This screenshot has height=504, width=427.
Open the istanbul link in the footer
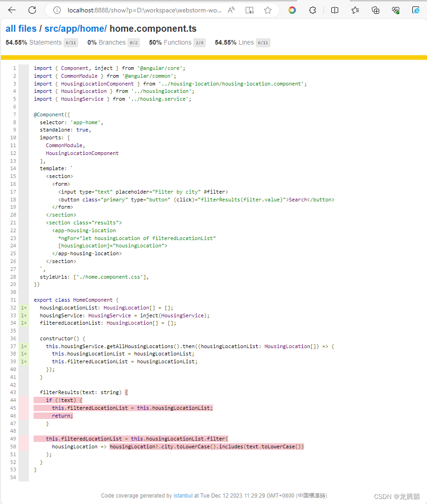click(183, 495)
